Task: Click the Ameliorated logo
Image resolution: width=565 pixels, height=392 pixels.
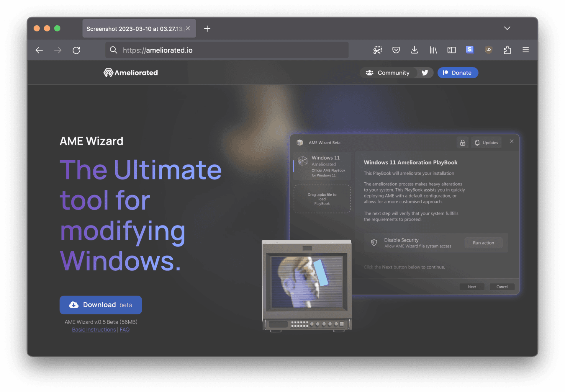Action: (130, 73)
